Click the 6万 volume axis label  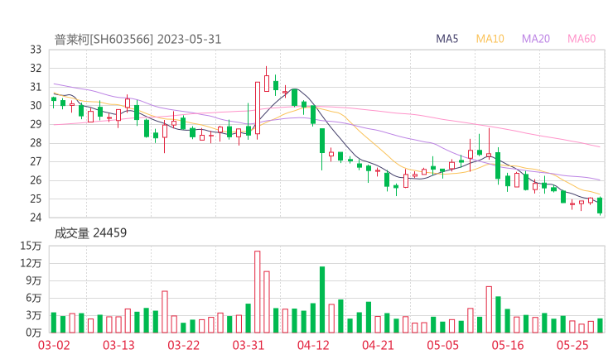[34, 298]
